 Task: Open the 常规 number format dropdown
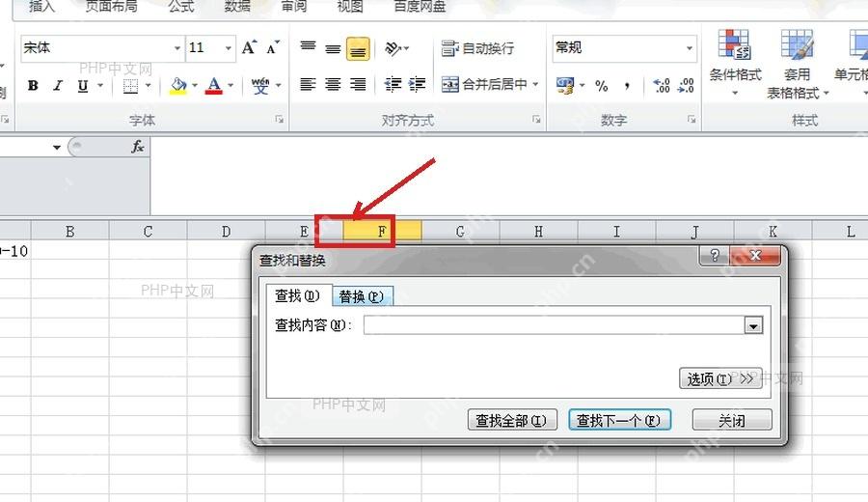coord(690,48)
